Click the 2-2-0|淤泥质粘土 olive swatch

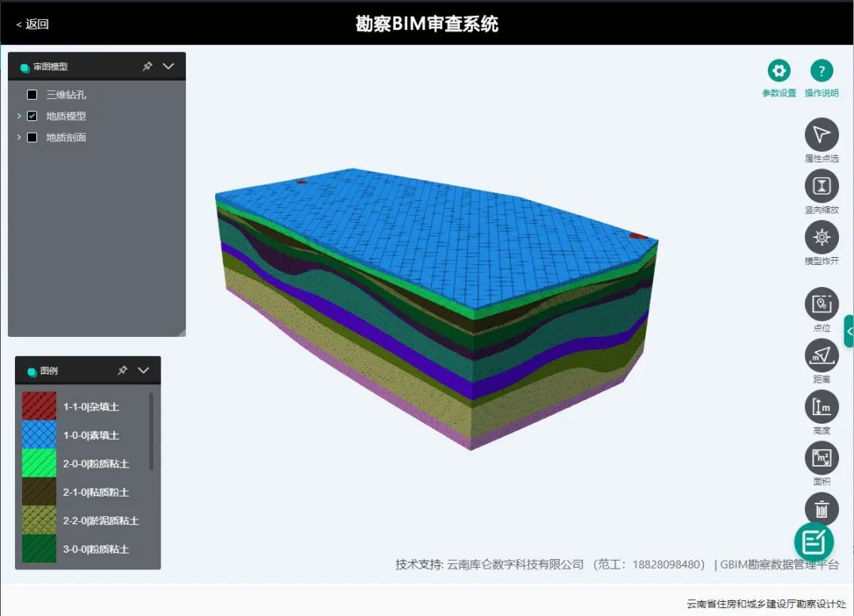coord(40,520)
